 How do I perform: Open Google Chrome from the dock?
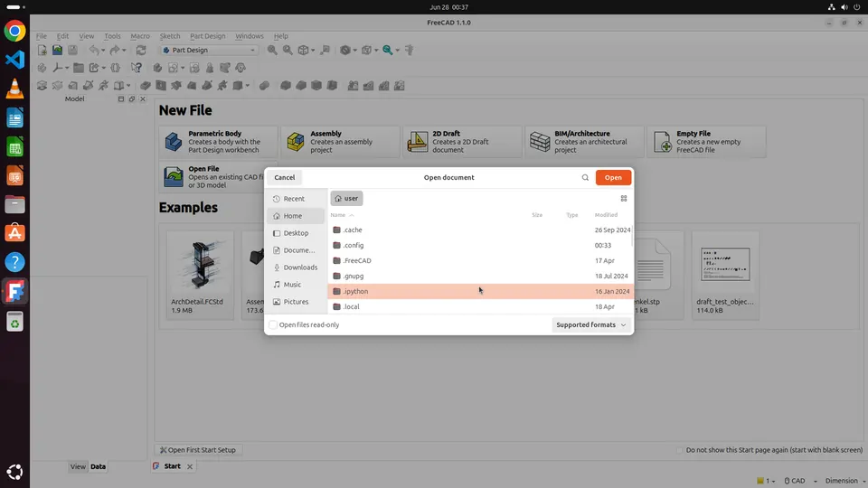(15, 31)
